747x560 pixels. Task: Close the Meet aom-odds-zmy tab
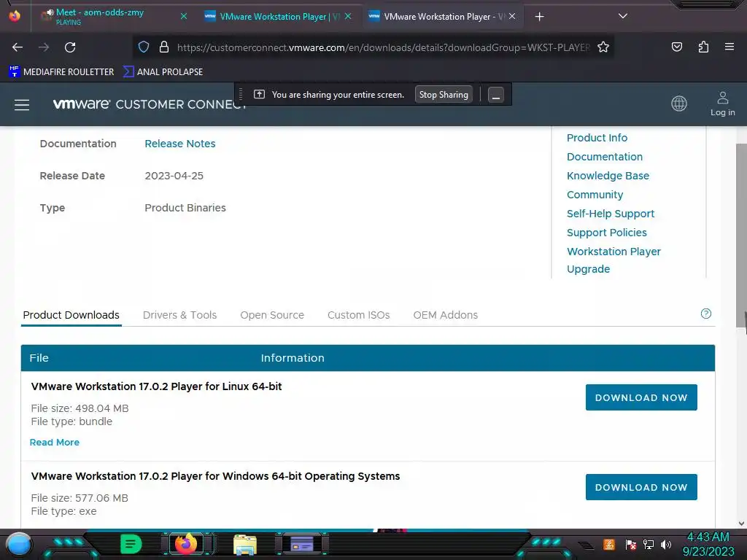[184, 16]
